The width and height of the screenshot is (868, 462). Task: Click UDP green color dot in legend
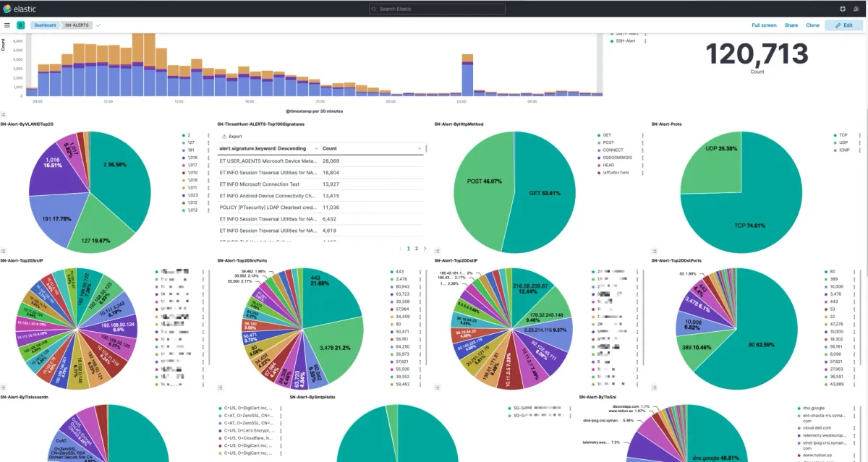click(835, 142)
